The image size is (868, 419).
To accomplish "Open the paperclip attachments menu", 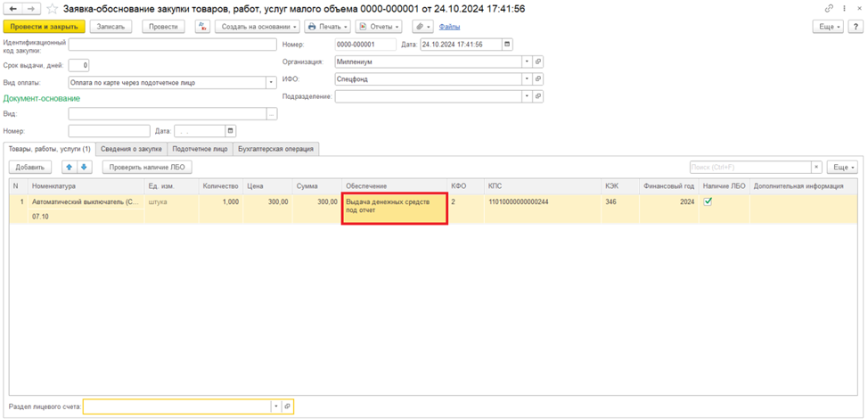I will tap(423, 27).
